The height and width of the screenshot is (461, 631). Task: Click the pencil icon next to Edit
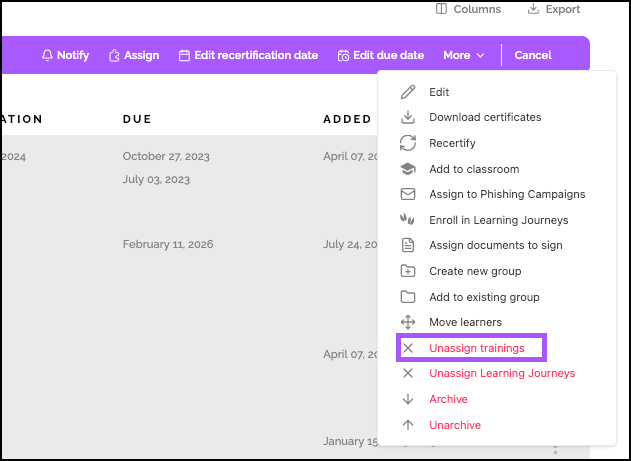[407, 92]
